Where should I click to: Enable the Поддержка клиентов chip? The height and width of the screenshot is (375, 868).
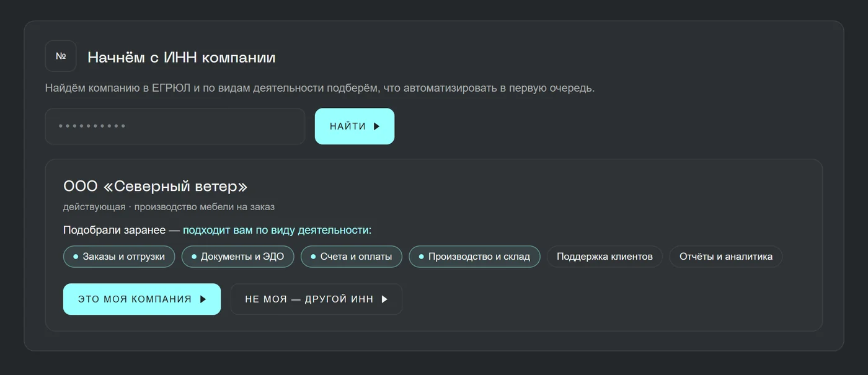coord(604,257)
